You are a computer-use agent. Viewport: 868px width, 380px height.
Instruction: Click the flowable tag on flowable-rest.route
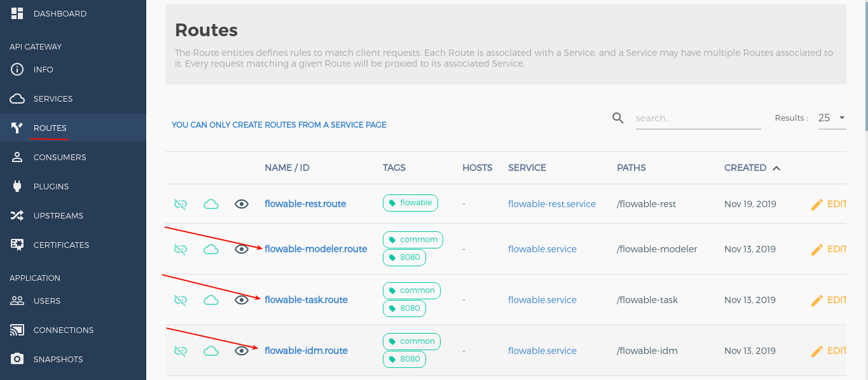point(410,203)
